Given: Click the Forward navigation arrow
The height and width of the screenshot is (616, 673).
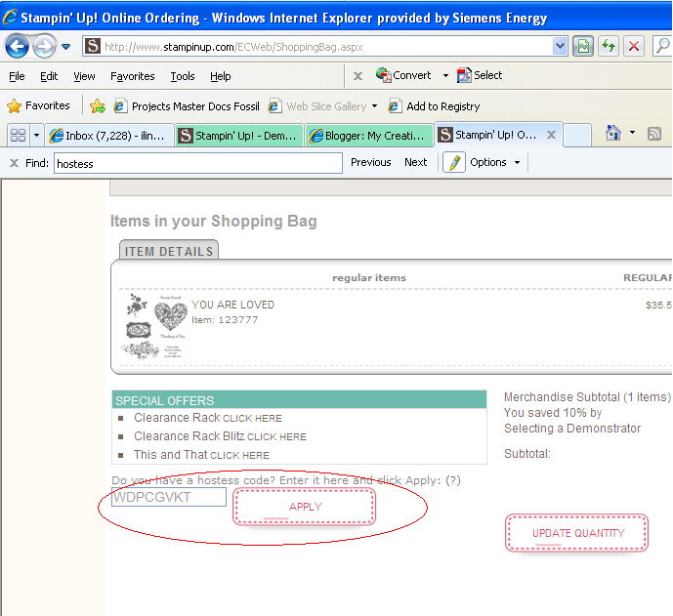Looking at the screenshot, I should point(45,46).
